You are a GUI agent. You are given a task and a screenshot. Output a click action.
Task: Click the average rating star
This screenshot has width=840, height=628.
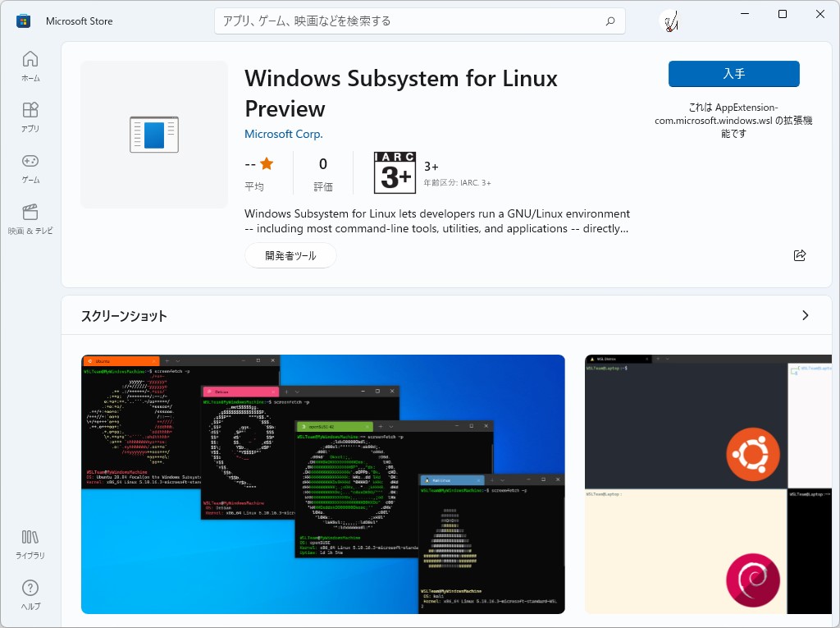(x=267, y=163)
